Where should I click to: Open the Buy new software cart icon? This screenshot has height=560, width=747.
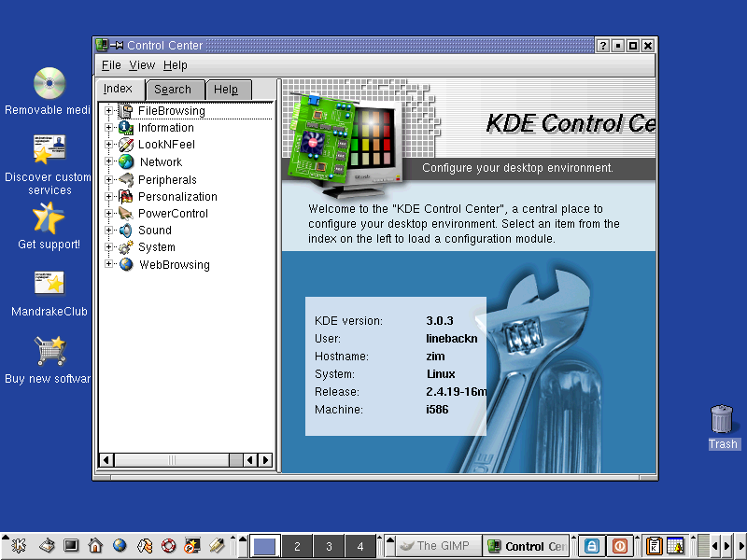pos(49,351)
